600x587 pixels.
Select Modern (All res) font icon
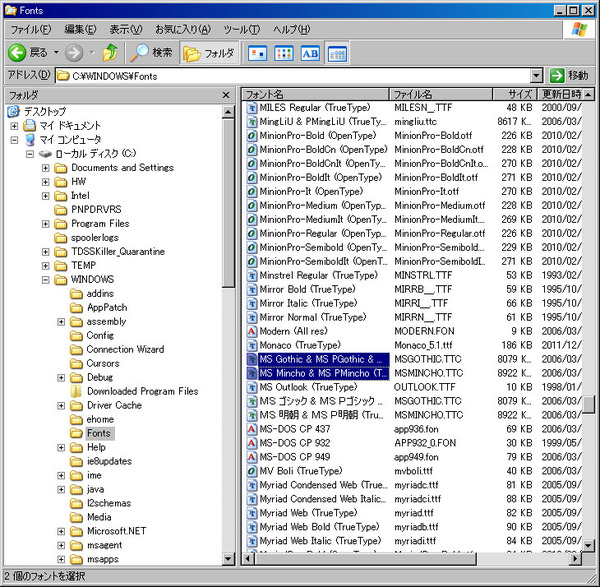pos(251,331)
